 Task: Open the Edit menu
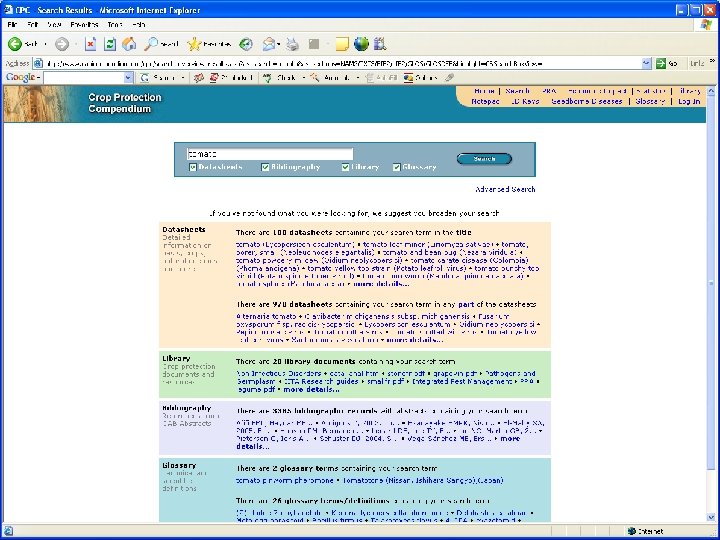coord(33,24)
